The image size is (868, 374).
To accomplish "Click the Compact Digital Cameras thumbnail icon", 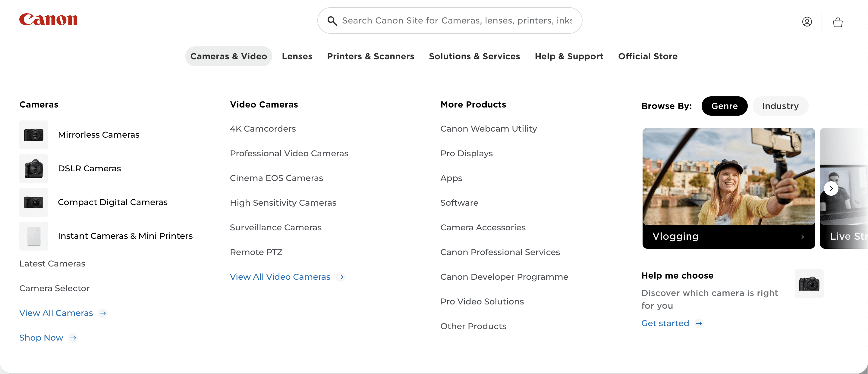I will pos(34,202).
